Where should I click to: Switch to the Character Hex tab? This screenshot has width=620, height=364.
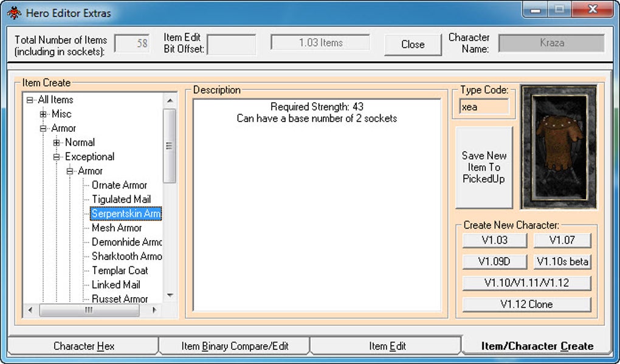[83, 346]
